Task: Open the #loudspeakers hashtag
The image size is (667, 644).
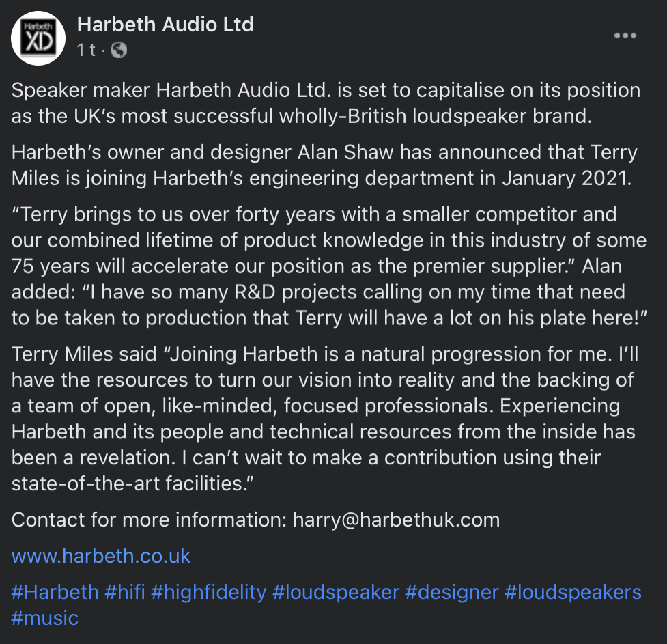Action: (573, 592)
